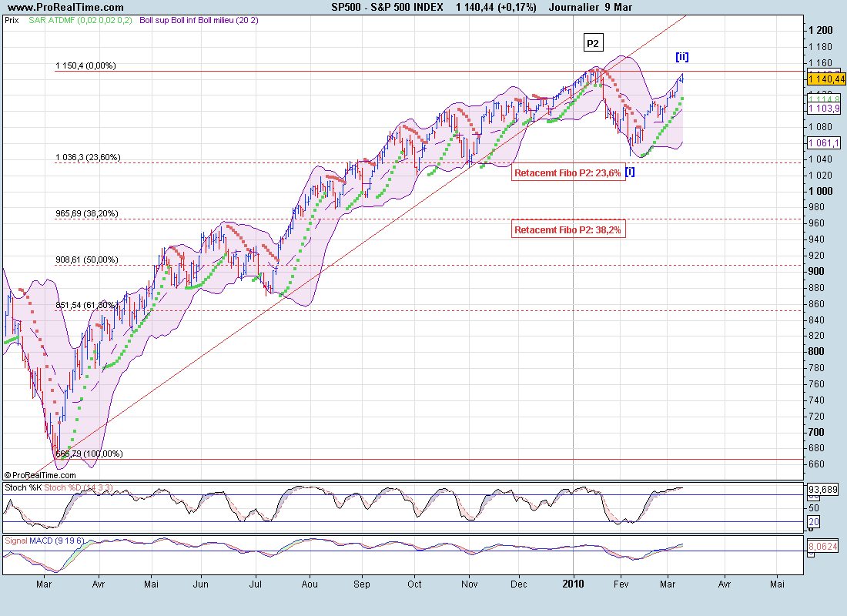The height and width of the screenshot is (616, 847).
Task: Click the 860 price scale label
Action: point(816,303)
